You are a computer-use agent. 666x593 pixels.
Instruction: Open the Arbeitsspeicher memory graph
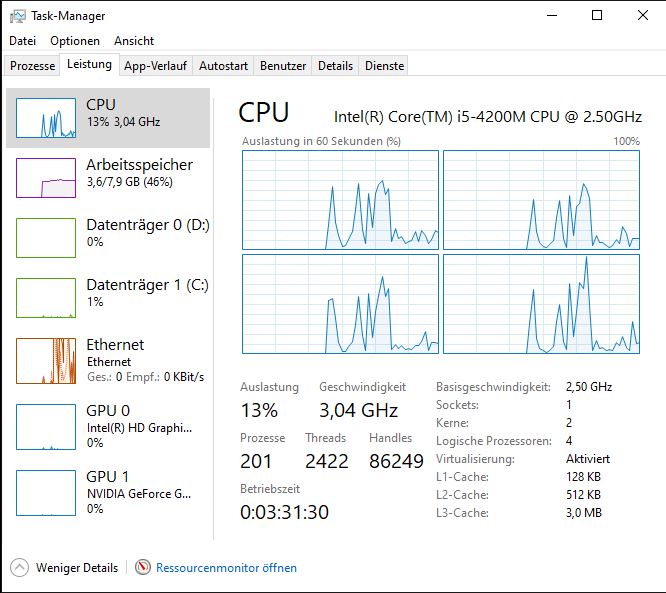click(46, 178)
